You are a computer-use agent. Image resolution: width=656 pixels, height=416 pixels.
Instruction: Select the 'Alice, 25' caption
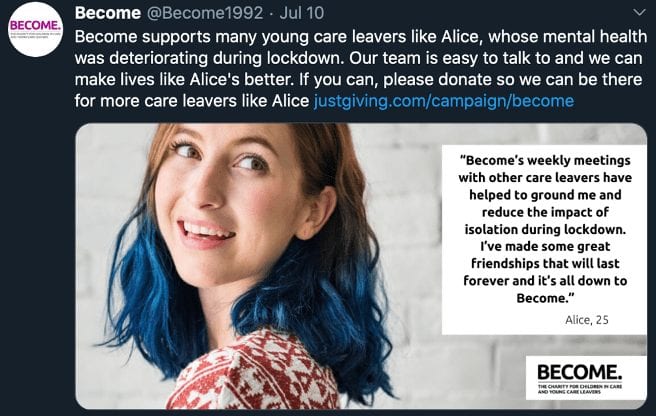point(587,320)
